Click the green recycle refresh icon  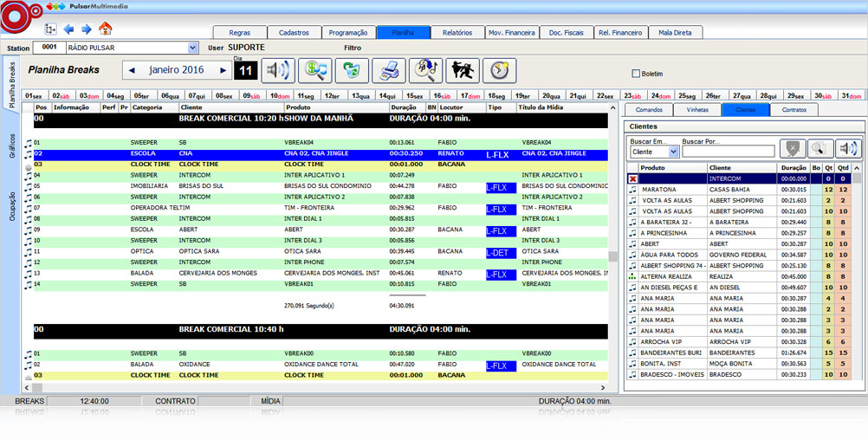coord(352,71)
